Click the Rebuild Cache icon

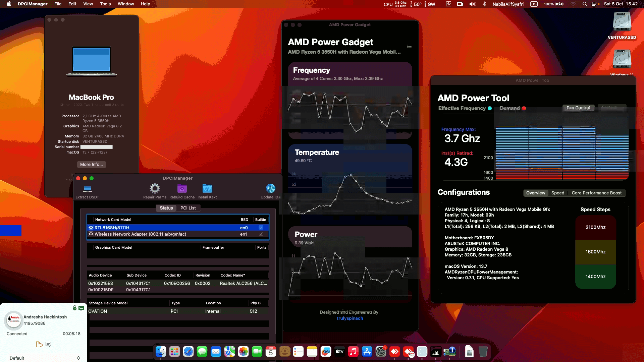(x=182, y=188)
